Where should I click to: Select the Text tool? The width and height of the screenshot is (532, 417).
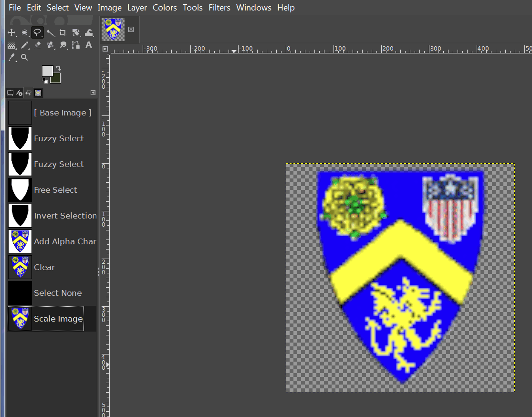click(89, 45)
